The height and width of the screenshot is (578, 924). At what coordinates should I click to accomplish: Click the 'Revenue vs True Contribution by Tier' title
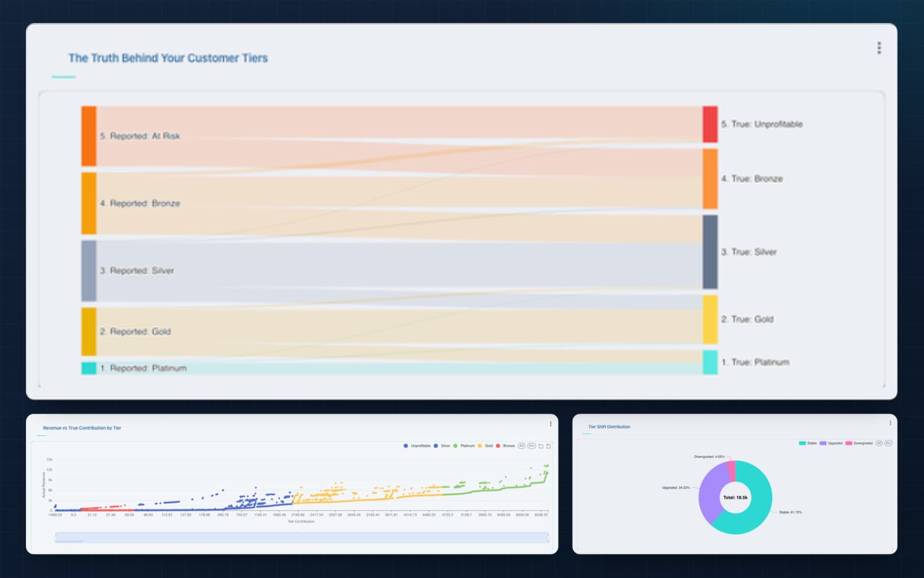(82, 428)
